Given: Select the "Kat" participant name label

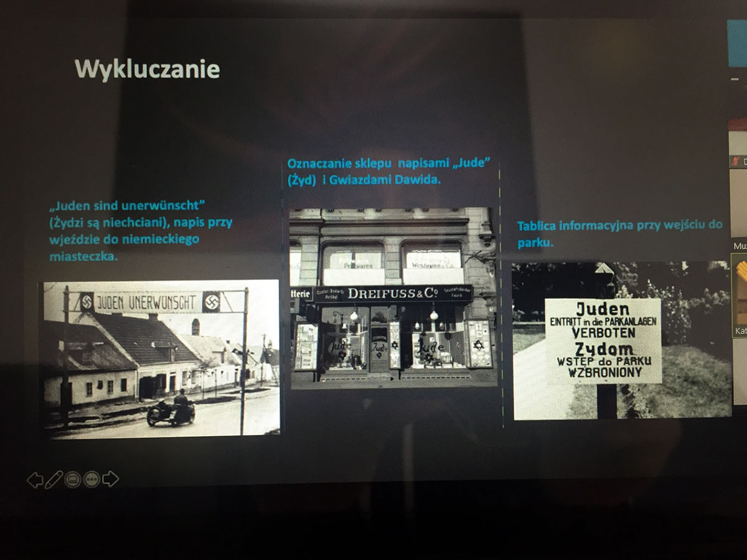Looking at the screenshot, I should pyautogui.click(x=740, y=331).
